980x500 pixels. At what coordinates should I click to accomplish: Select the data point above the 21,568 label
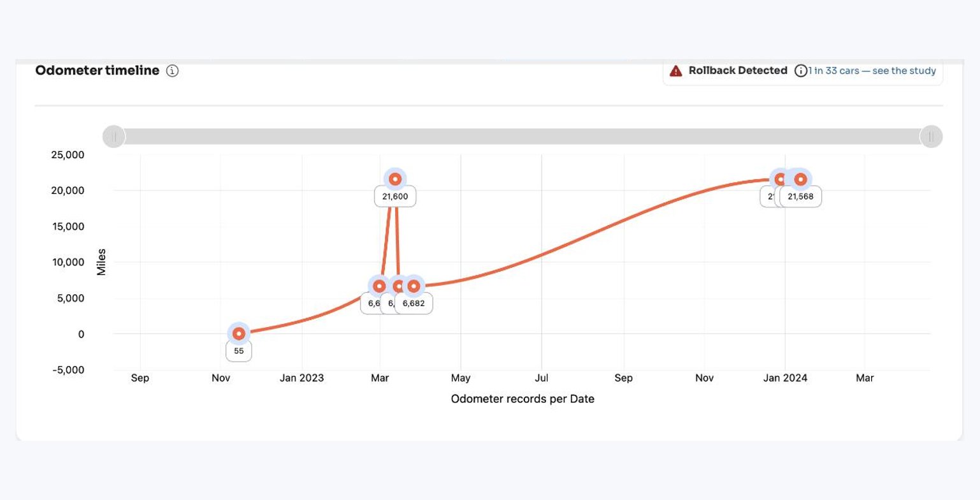click(800, 179)
